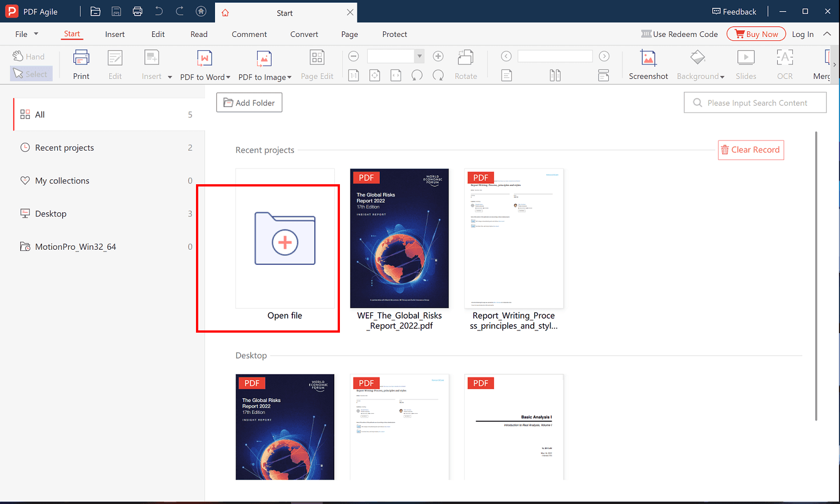840x504 pixels.
Task: Click the Clear Record button
Action: click(x=751, y=150)
